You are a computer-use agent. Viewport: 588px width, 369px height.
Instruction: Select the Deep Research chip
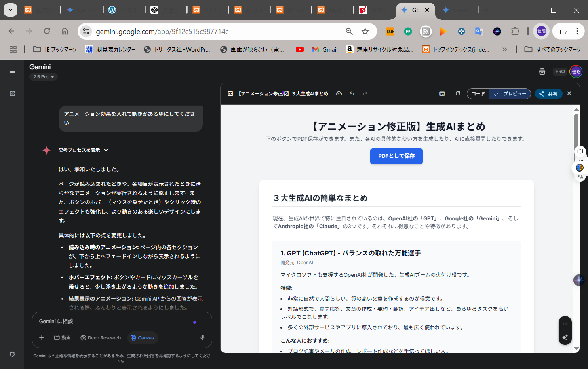tap(101, 338)
